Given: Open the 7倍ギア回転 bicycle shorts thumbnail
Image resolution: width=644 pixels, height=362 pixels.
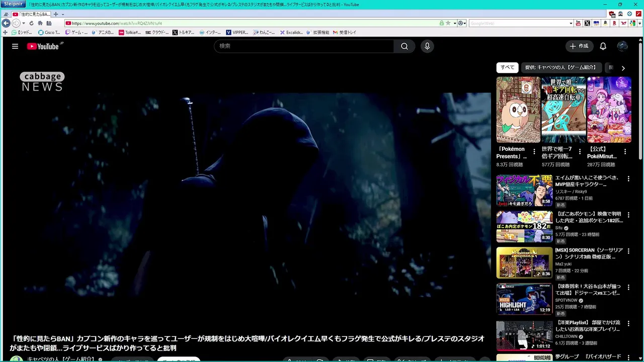Looking at the screenshot, I should pos(563,110).
